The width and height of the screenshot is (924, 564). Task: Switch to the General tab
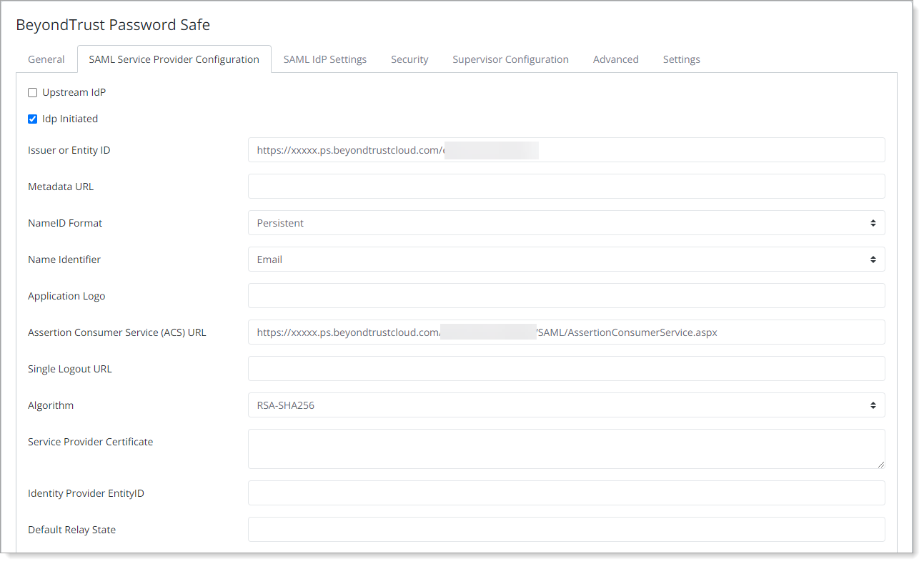click(46, 59)
